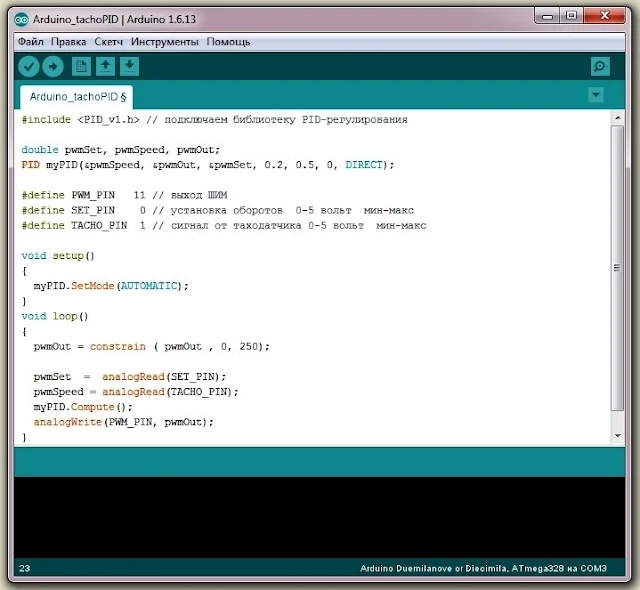The image size is (640, 590).
Task: Open the tab options dropdown arrow
Action: click(596, 95)
